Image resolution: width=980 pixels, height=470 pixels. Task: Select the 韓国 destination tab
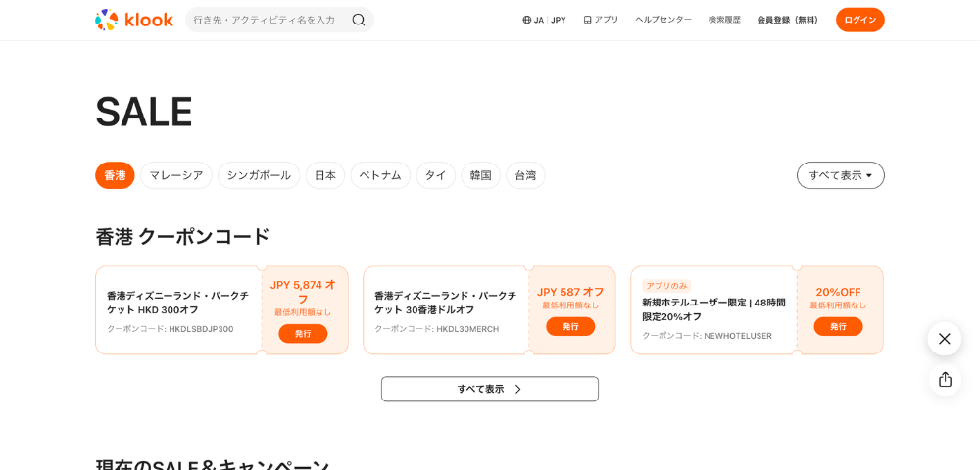tap(480, 175)
